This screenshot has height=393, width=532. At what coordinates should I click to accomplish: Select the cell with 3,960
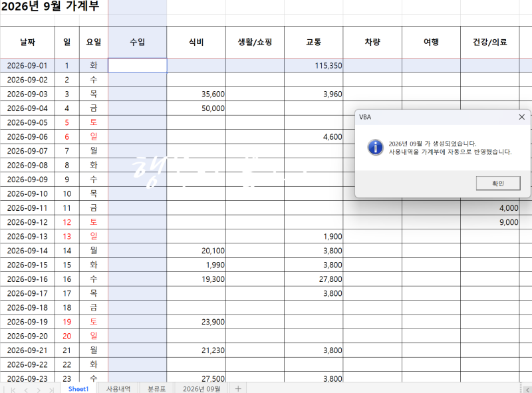pos(313,94)
